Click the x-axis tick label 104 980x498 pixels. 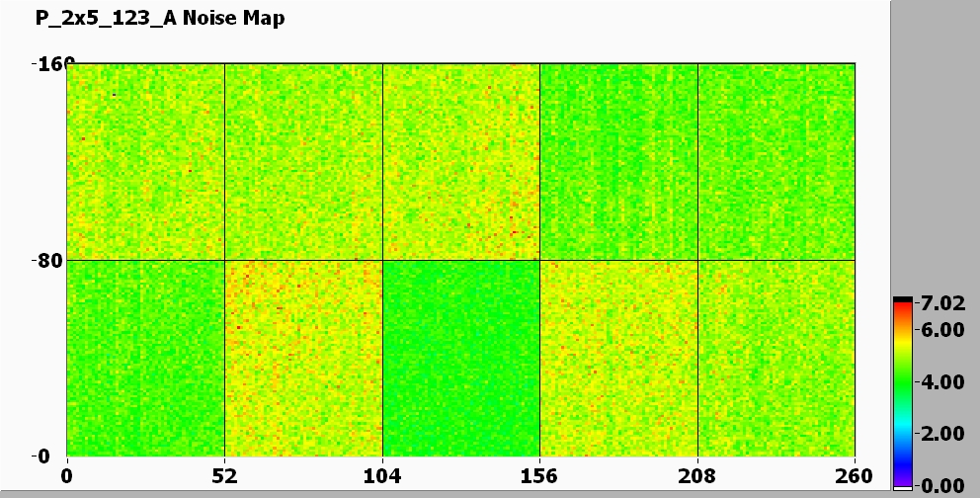tap(382, 477)
